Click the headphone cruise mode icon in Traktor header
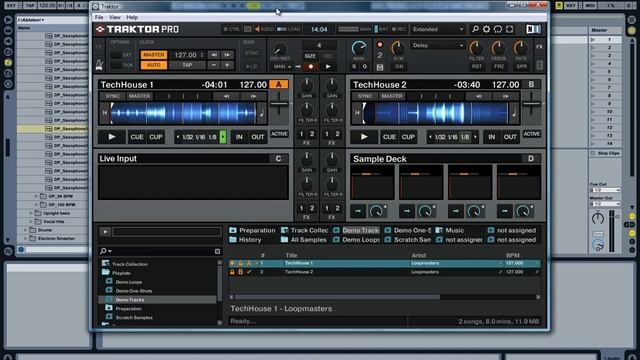 498,29
